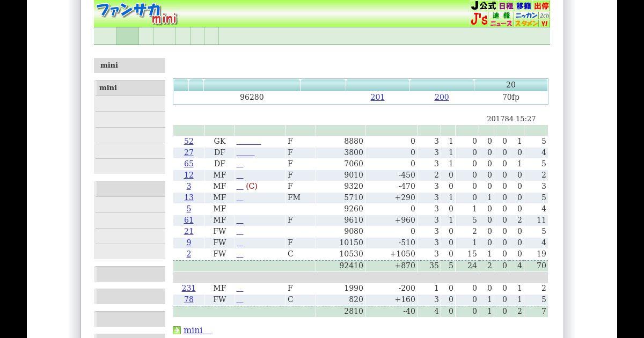Open the pink ニュース banner
Viewport: 644px width, 338px height.
click(x=501, y=24)
